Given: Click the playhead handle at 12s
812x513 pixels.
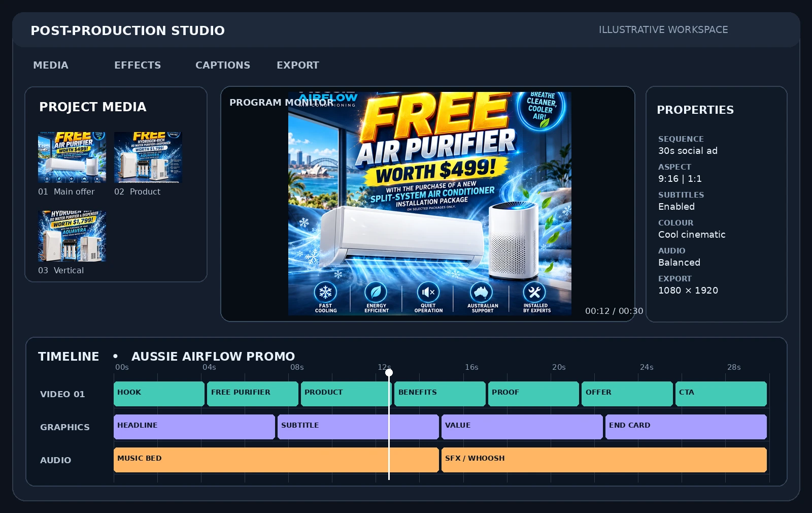Looking at the screenshot, I should click(389, 373).
